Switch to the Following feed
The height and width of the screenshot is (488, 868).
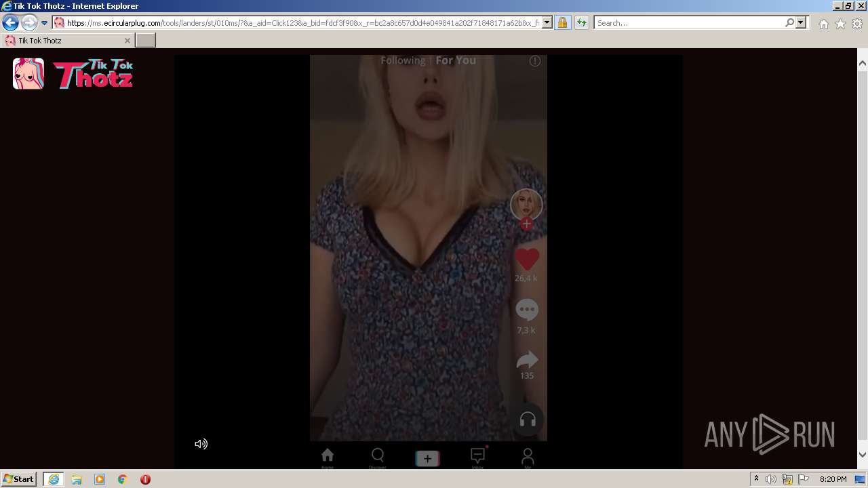(x=403, y=60)
